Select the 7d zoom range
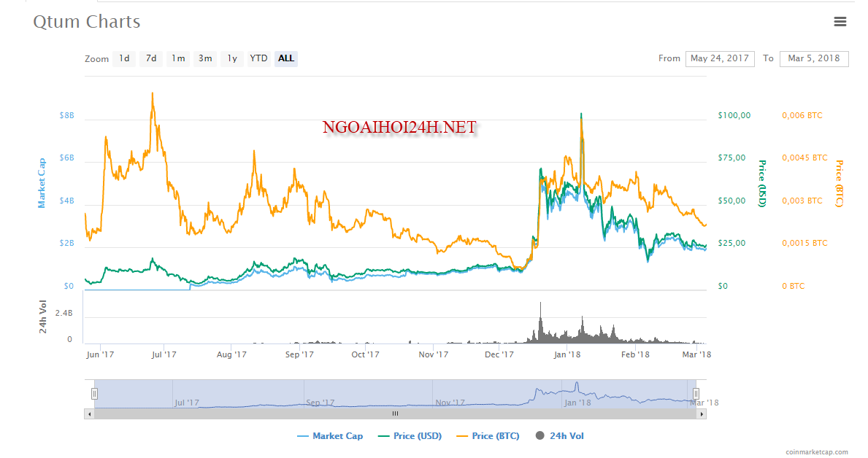Image resolution: width=868 pixels, height=458 pixels. coord(151,58)
